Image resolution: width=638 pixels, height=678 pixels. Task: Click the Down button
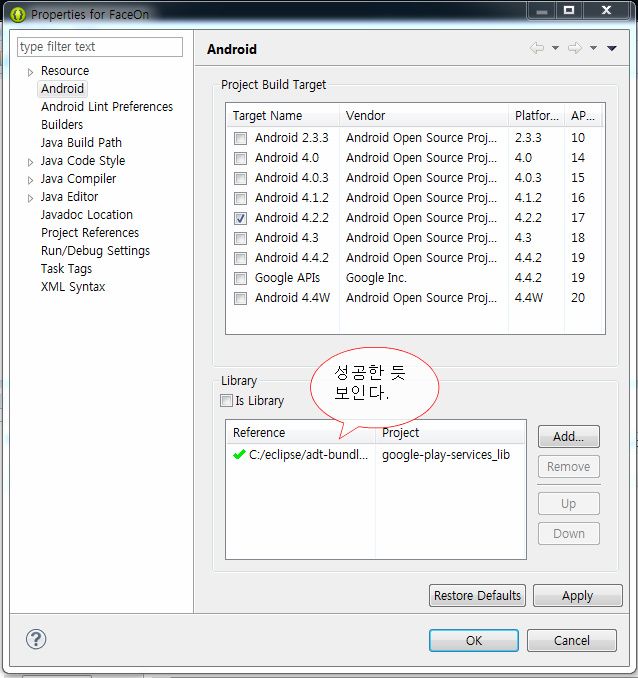coord(568,534)
